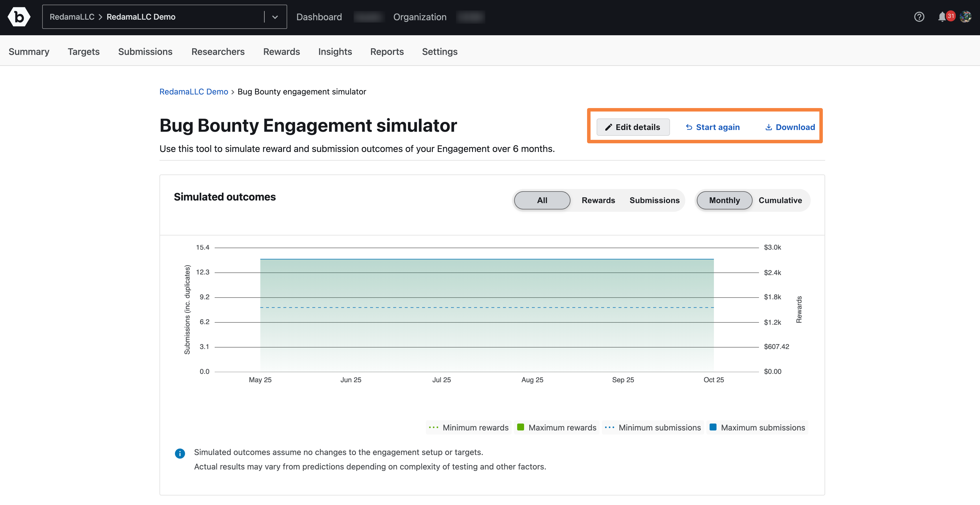Toggle Minimum submissions legend item

(x=652, y=427)
